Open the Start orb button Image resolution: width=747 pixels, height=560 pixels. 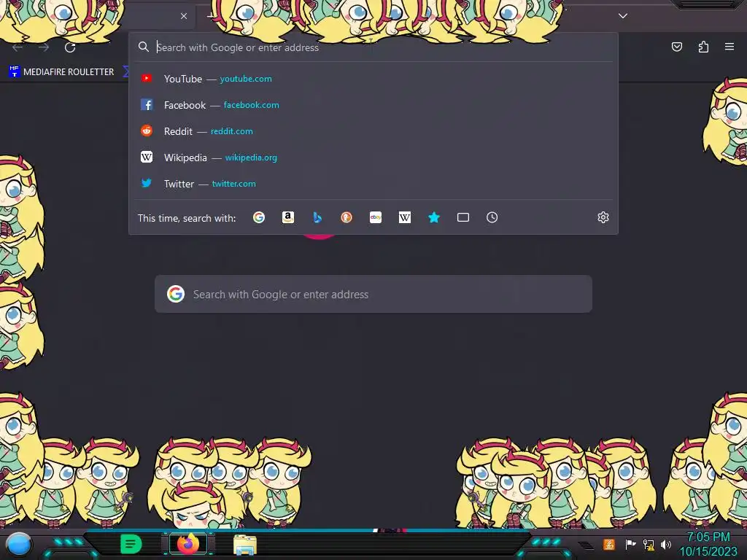pos(18,544)
